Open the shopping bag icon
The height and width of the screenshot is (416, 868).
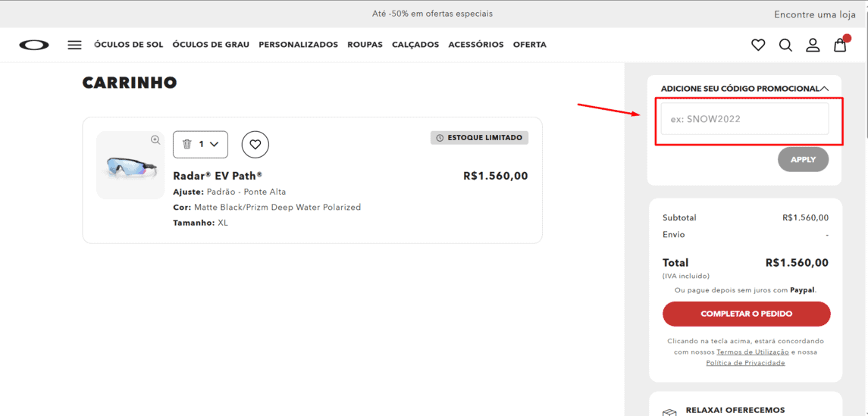(840, 45)
